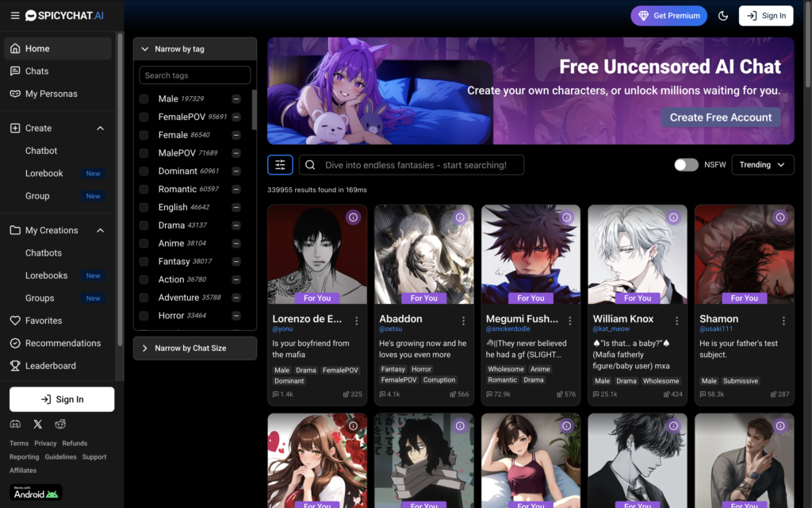
Task: Check the English tag checkbox
Action: tap(144, 207)
